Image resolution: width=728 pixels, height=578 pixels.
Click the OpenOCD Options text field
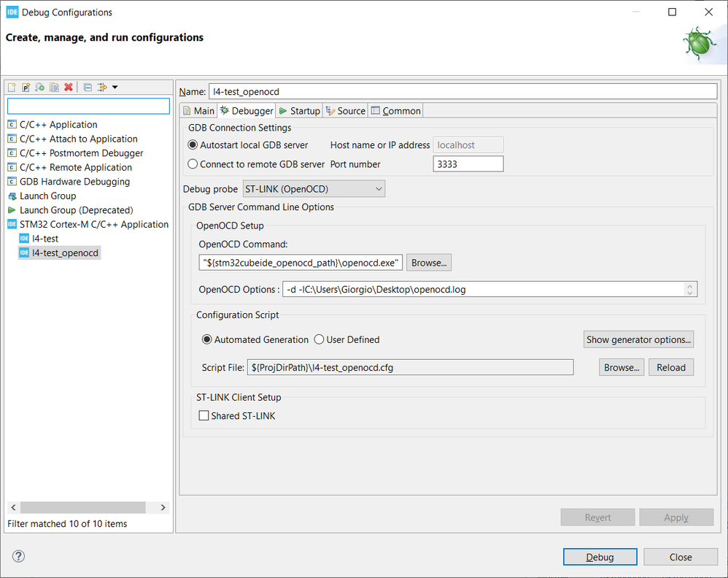click(489, 289)
